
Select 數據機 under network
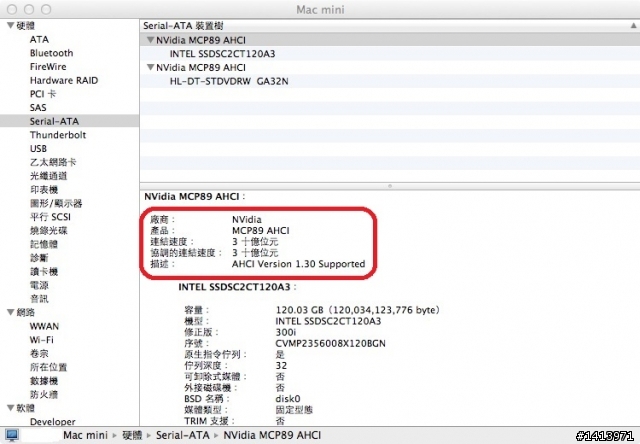coord(44,381)
